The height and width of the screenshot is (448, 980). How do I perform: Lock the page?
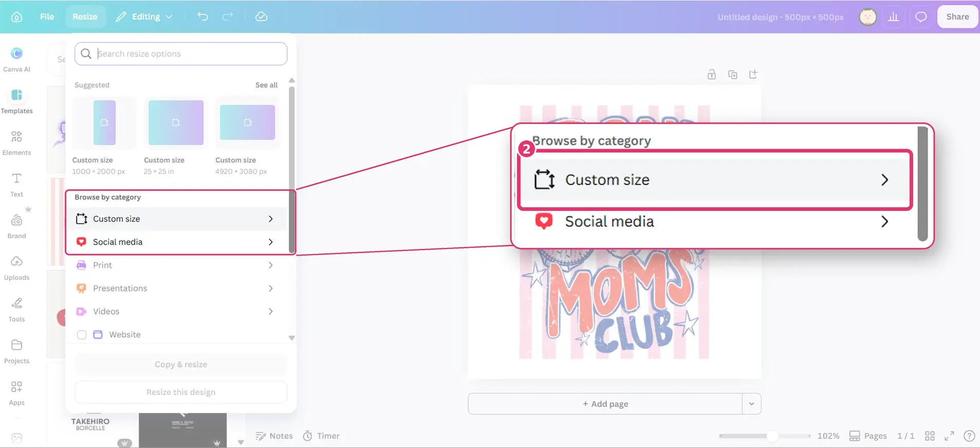[712, 75]
